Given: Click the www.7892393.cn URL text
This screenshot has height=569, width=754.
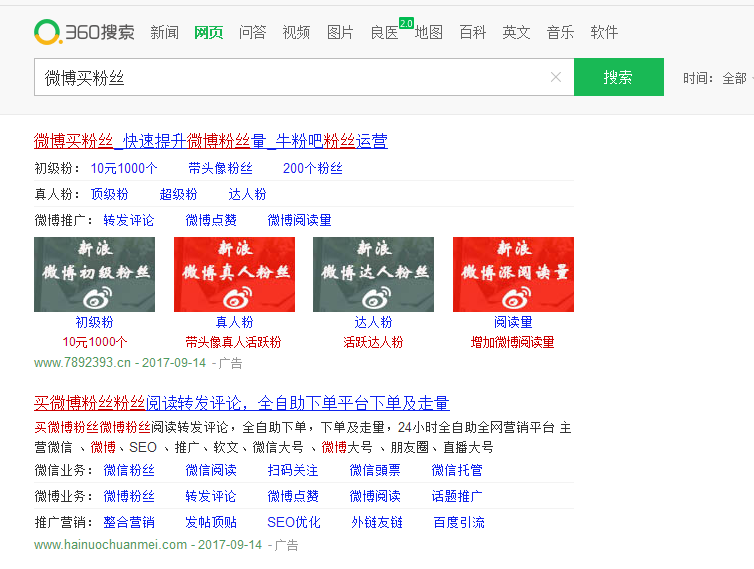Looking at the screenshot, I should 82,363.
